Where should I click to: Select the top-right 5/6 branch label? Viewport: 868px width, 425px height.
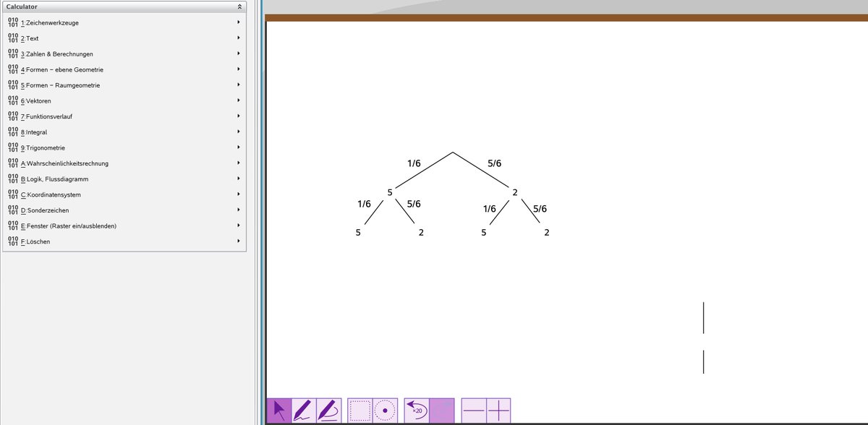click(x=495, y=164)
